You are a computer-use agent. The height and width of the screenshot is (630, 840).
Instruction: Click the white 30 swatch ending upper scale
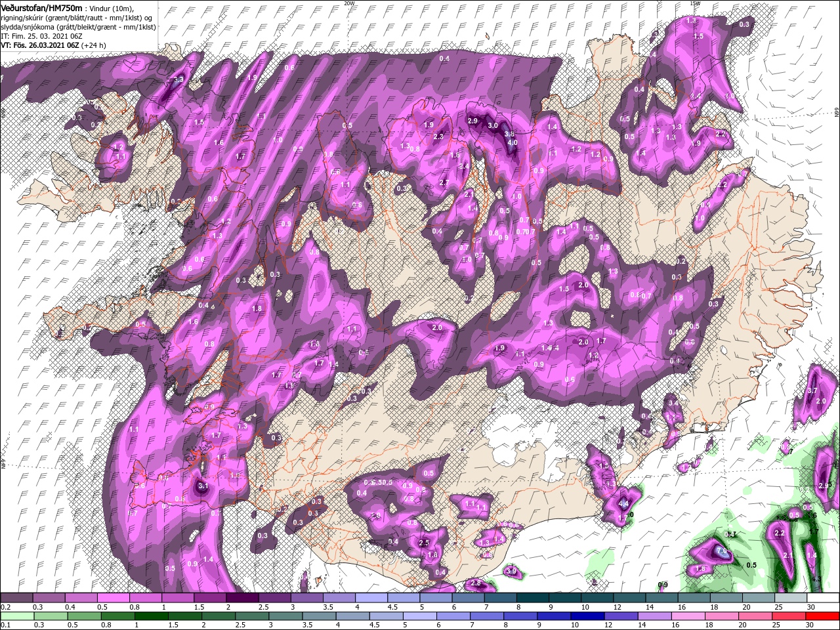point(823,598)
